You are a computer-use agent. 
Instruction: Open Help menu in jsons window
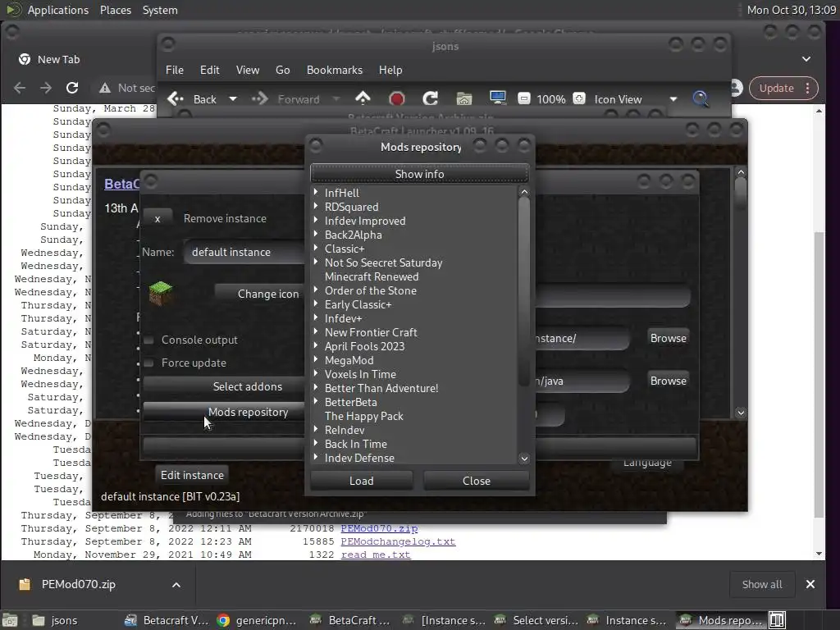click(390, 71)
